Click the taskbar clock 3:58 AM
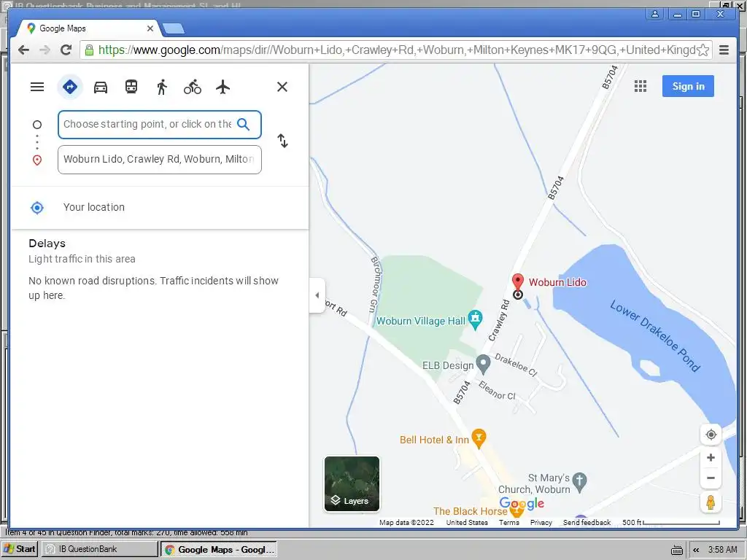 722,550
